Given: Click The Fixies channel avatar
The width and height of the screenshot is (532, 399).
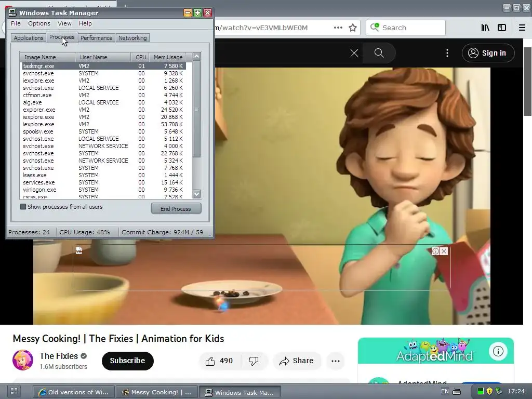Looking at the screenshot, I should (x=23, y=361).
